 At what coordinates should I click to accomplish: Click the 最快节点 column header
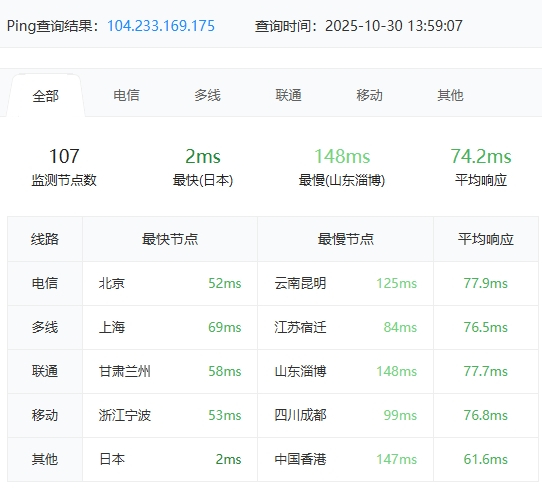170,239
